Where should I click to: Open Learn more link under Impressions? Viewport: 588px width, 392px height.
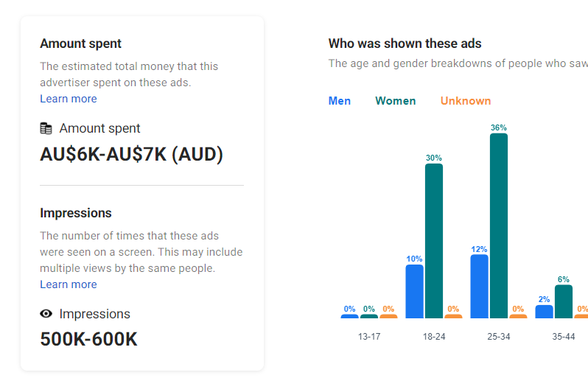coord(69,284)
